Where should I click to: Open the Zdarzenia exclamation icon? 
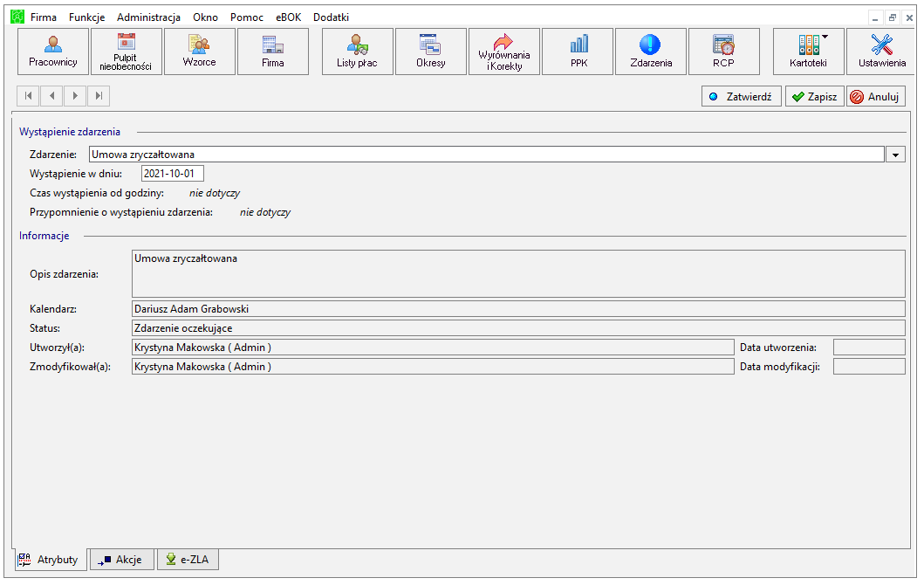point(651,52)
